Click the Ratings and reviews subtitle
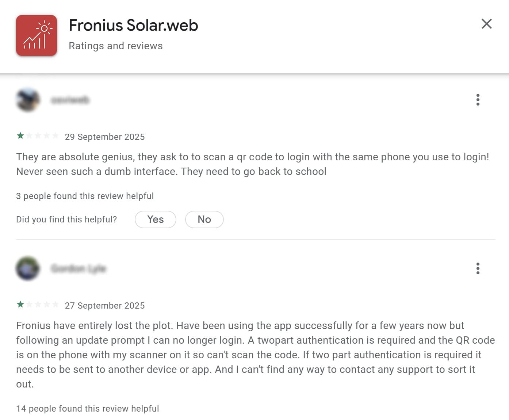The height and width of the screenshot is (420, 509). tap(115, 46)
